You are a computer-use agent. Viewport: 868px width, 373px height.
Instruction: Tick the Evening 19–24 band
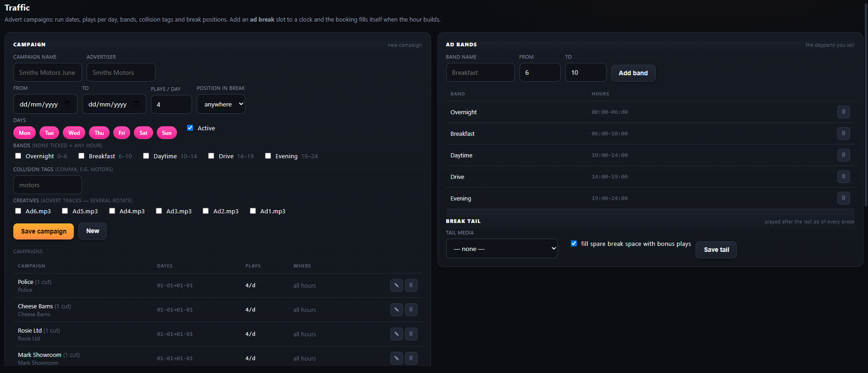coord(268,156)
